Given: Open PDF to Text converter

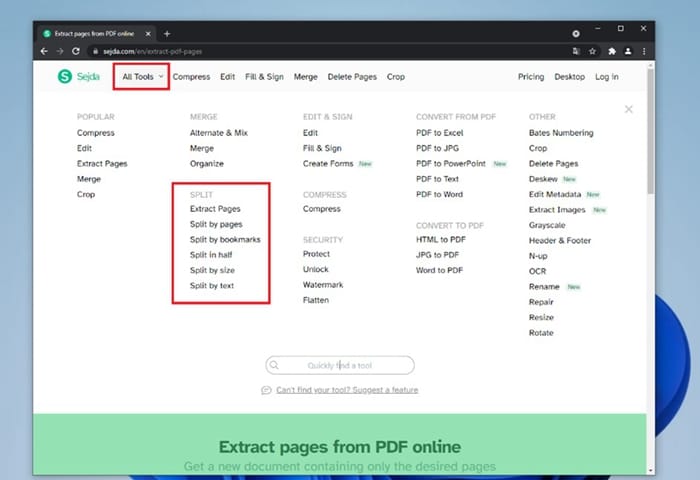Looking at the screenshot, I should pyautogui.click(x=438, y=179).
